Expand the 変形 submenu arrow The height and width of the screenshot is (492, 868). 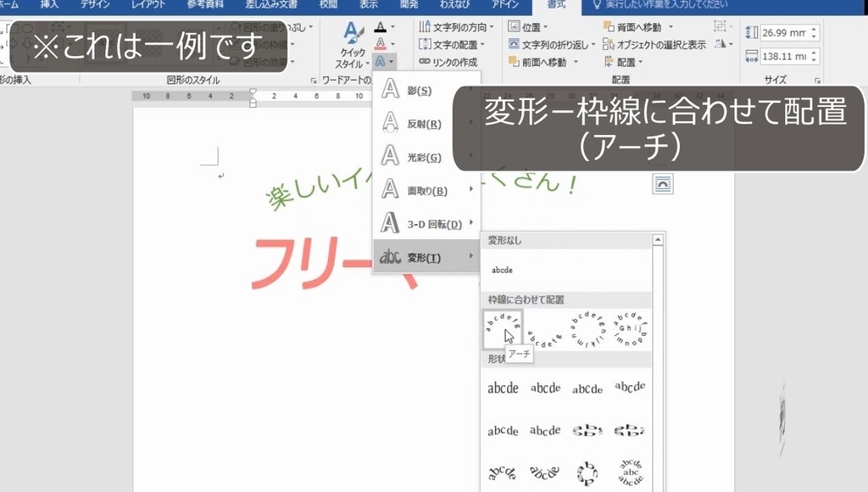click(x=471, y=255)
